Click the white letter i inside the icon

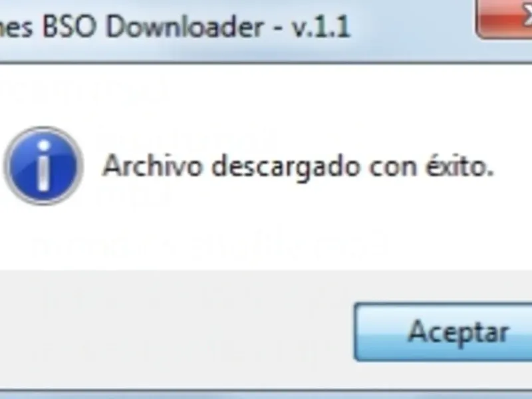tap(43, 166)
